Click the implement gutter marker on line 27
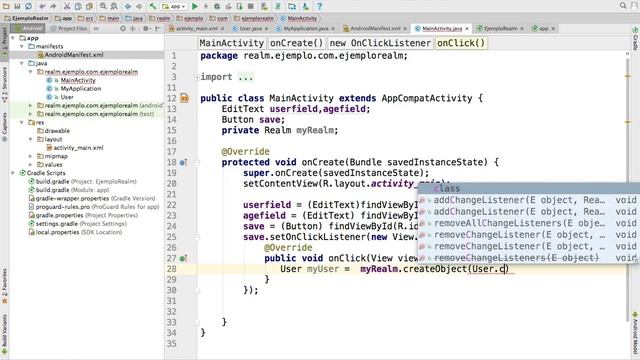The height and width of the screenshot is (360, 640). point(183,258)
